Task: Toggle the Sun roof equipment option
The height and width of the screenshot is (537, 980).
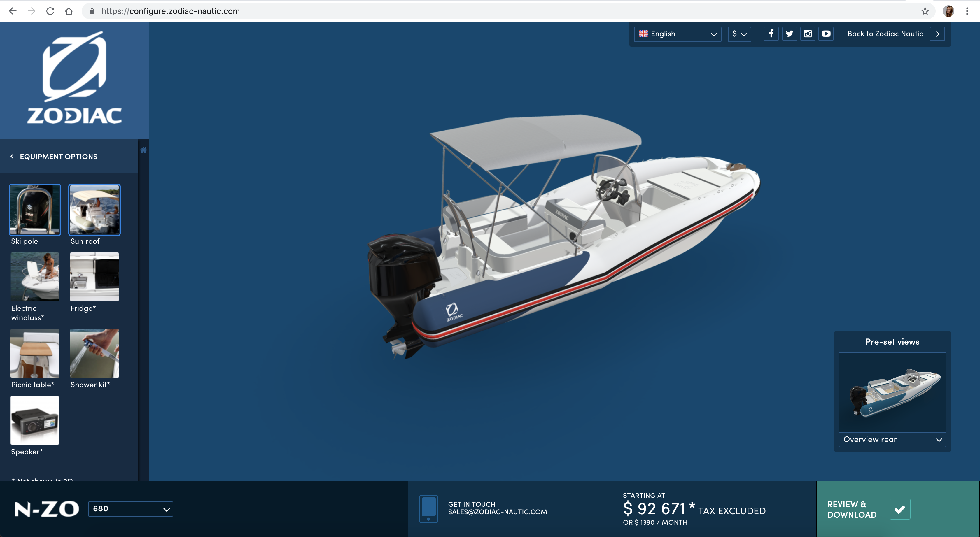Action: click(x=94, y=210)
